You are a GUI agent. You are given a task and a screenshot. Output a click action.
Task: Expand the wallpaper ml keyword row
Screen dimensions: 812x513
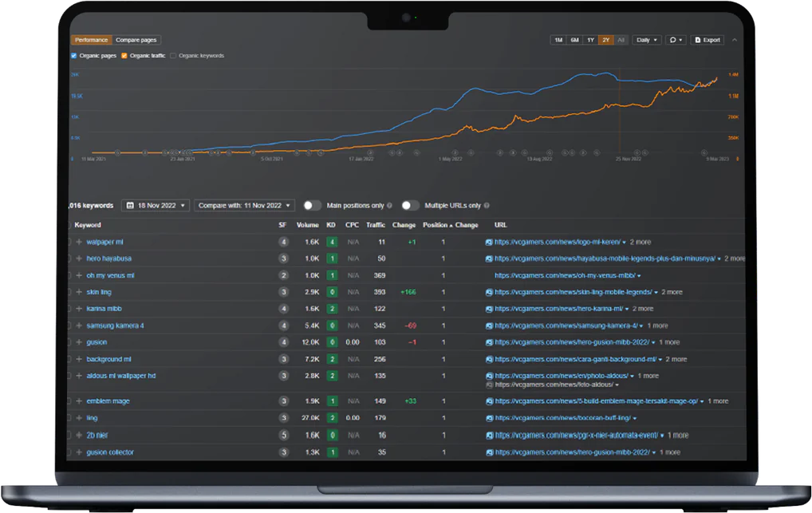79,242
